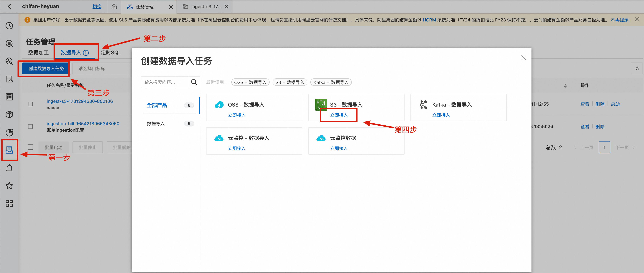This screenshot has width=644, height=273.
Task: Check the ingest-s3-1731294530-802106 row checkbox
Action: coord(30,104)
